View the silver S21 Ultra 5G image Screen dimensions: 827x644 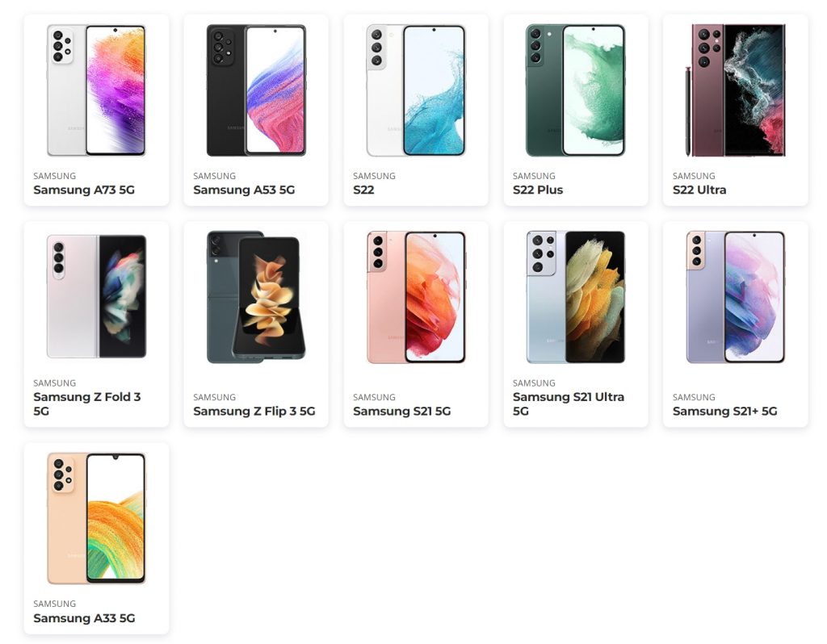coord(575,297)
